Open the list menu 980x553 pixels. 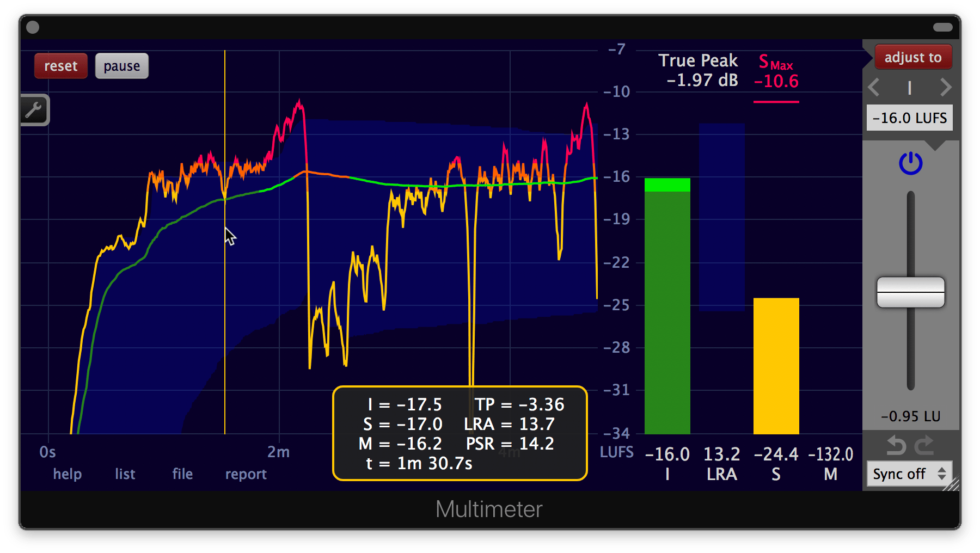pos(125,474)
